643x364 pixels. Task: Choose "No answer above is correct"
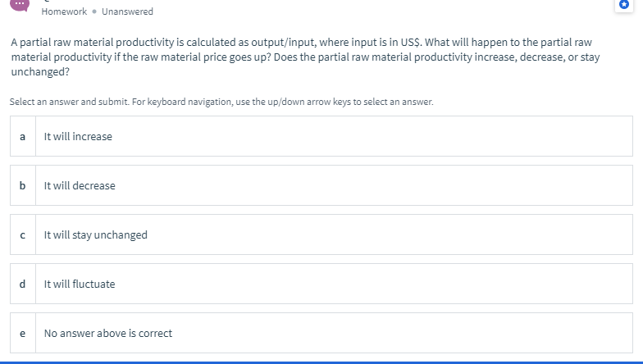click(108, 333)
